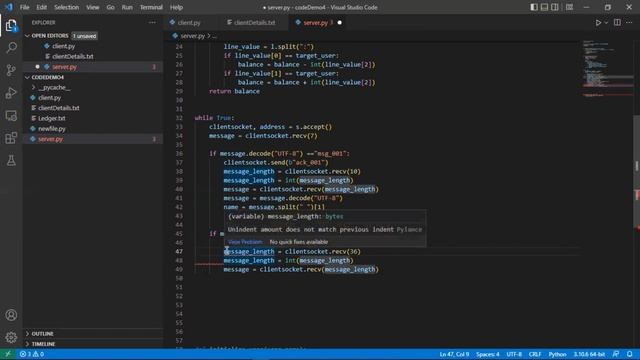Open the Remote Explorer view

tap(11, 116)
